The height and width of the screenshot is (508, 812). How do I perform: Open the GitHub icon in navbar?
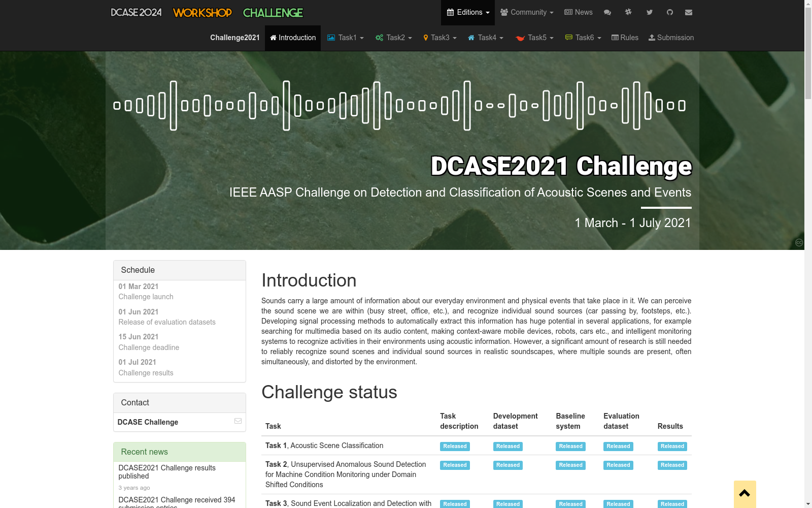pos(670,12)
